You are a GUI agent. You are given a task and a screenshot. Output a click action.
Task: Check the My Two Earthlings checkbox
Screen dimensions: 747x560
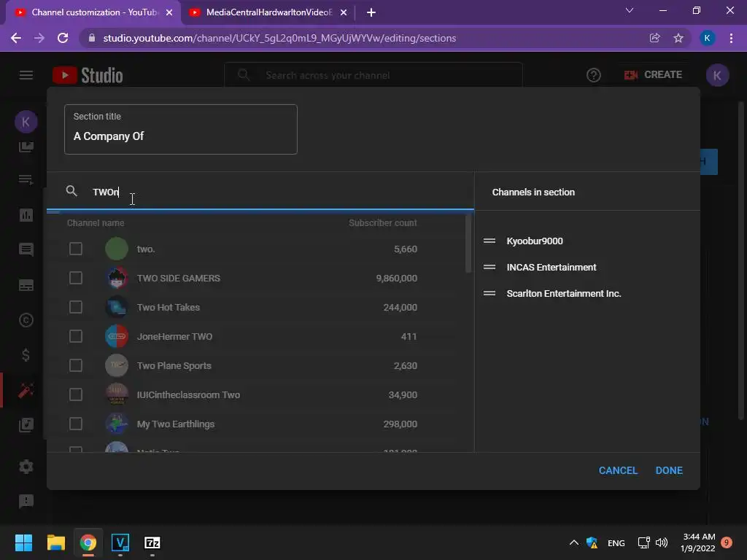pyautogui.click(x=76, y=424)
